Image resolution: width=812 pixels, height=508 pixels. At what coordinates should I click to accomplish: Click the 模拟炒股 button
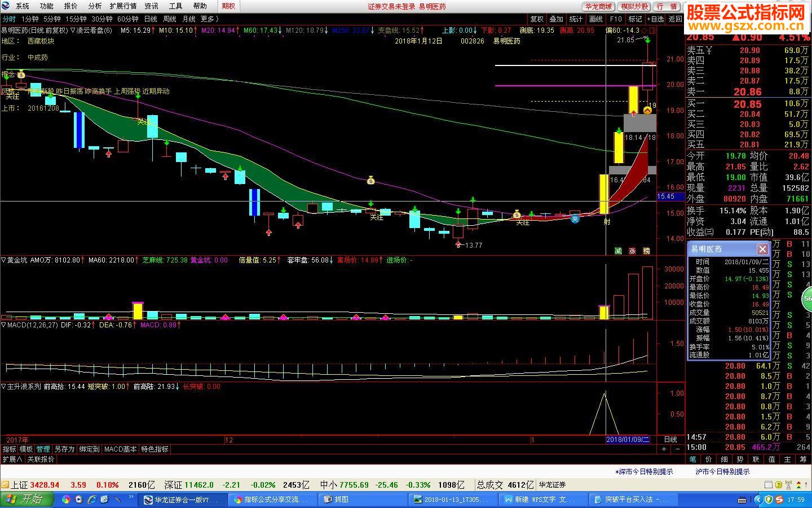pyautogui.click(x=634, y=6)
